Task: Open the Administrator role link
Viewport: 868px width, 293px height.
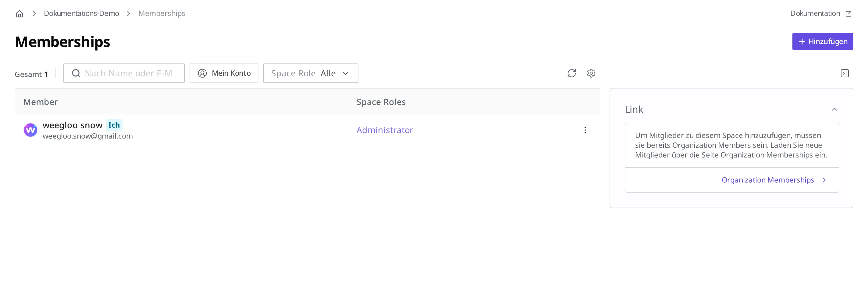Action: tap(384, 130)
